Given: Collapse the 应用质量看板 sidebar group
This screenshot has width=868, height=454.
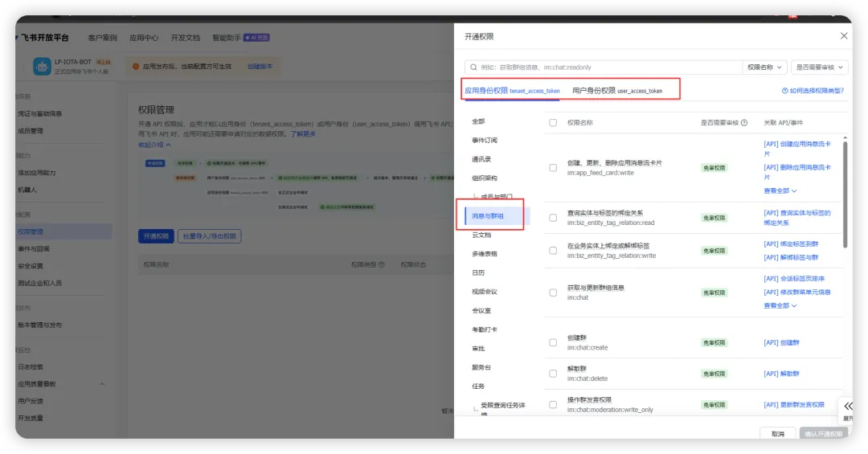Looking at the screenshot, I should (102, 384).
